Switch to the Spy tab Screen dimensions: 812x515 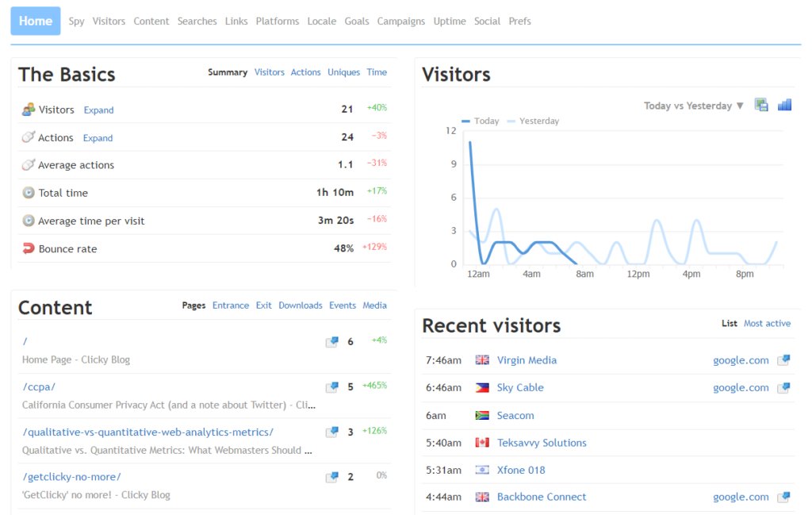(x=76, y=21)
